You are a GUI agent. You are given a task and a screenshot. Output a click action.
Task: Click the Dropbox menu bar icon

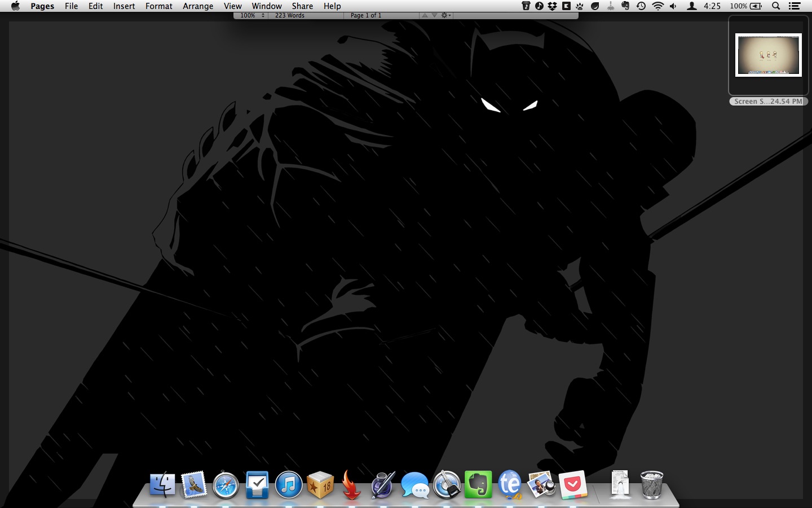click(x=553, y=6)
